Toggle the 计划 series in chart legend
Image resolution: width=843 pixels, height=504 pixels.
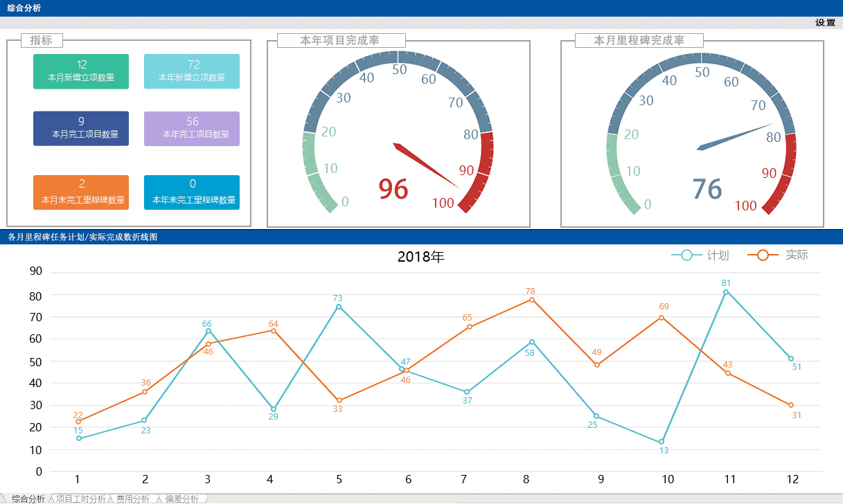[x=700, y=255]
